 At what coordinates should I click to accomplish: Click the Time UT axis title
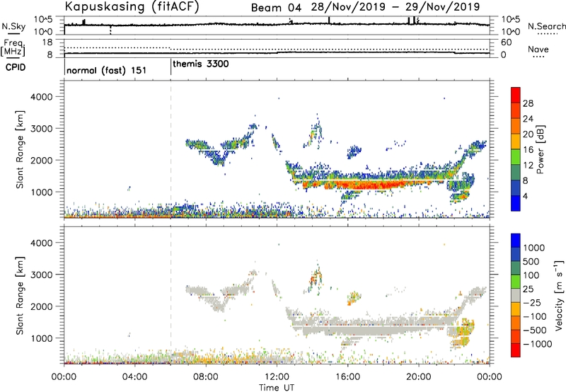[277, 387]
